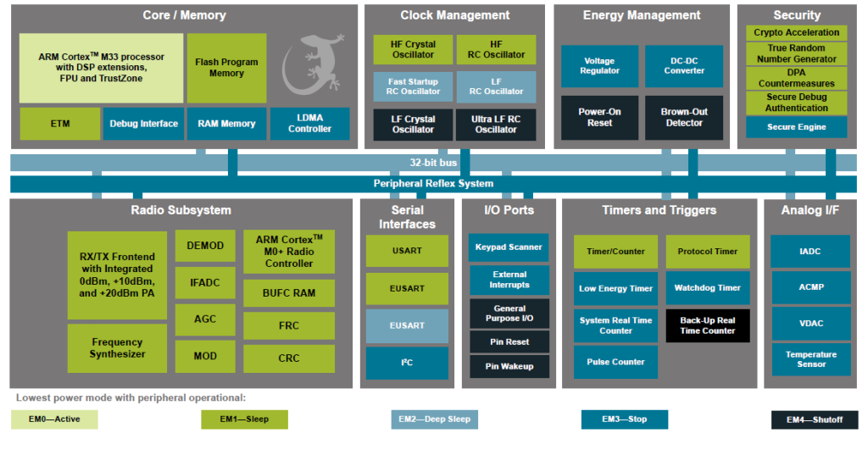Click the True Random Number Generator block

(x=796, y=54)
